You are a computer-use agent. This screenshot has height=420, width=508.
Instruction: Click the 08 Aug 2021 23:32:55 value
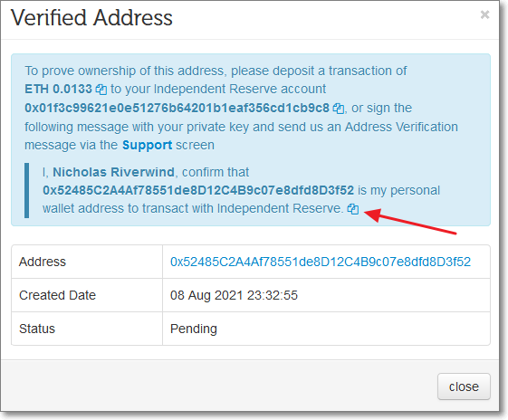click(234, 295)
